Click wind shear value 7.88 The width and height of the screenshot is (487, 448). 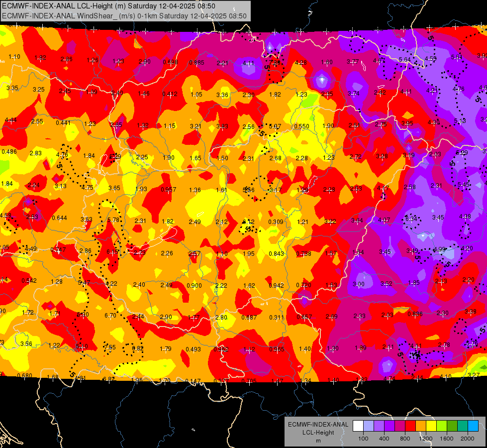click(x=275, y=63)
